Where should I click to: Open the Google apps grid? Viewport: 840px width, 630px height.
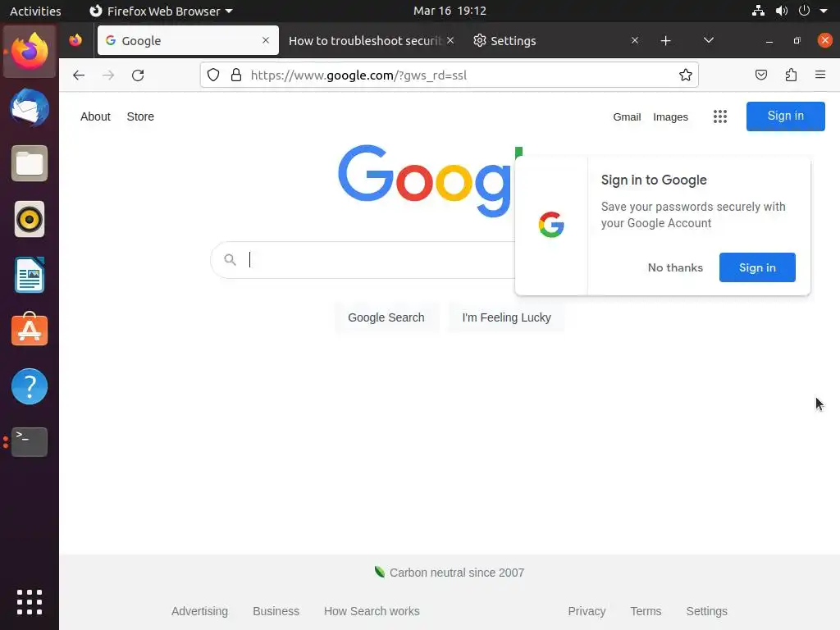coord(720,116)
